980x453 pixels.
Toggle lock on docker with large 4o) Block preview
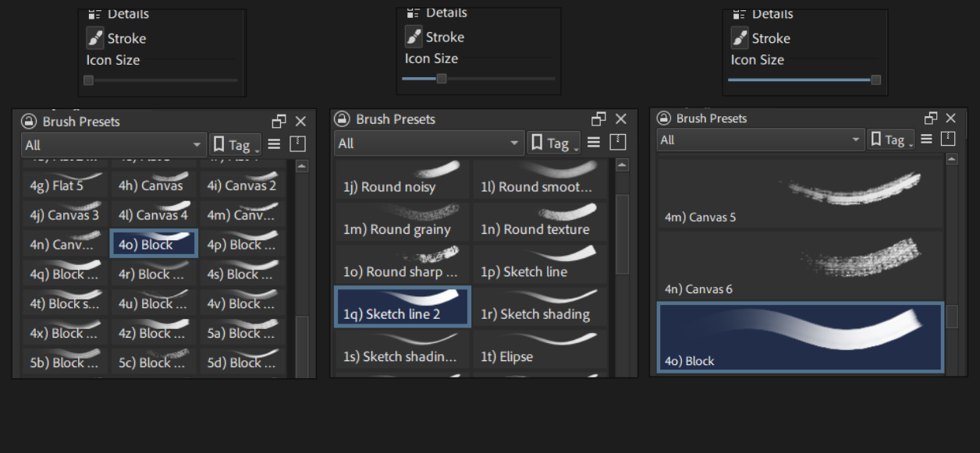click(x=664, y=119)
